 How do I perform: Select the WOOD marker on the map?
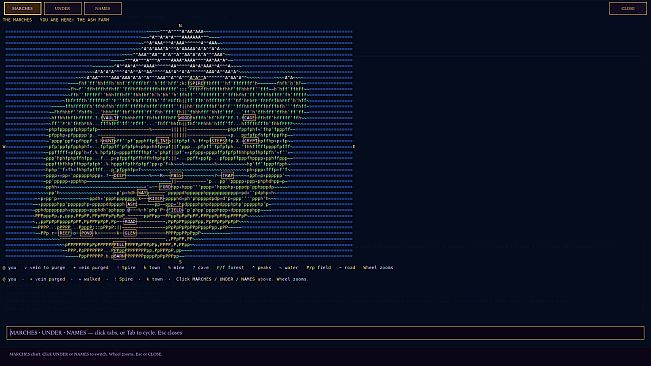click(x=184, y=118)
